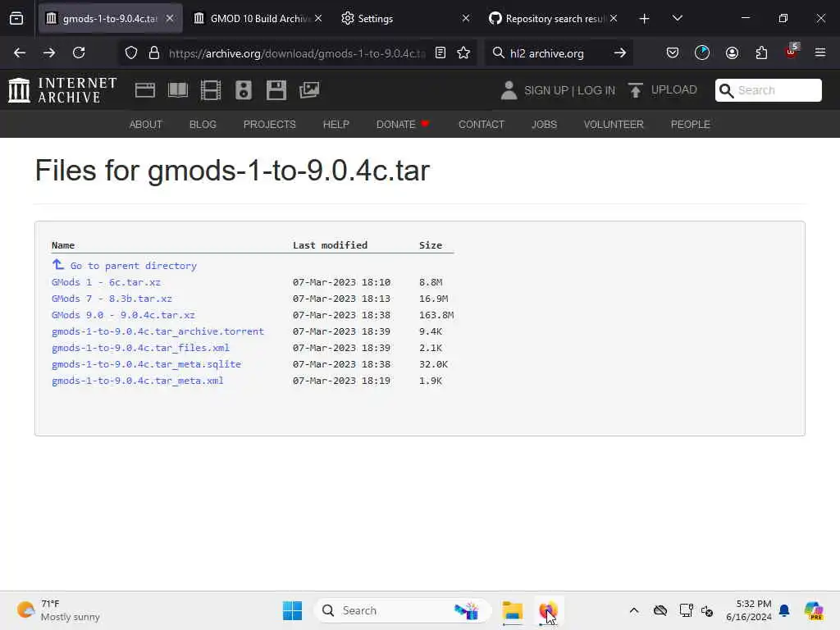The height and width of the screenshot is (630, 840).
Task: Open File Explorer from the taskbar
Action: 512,610
